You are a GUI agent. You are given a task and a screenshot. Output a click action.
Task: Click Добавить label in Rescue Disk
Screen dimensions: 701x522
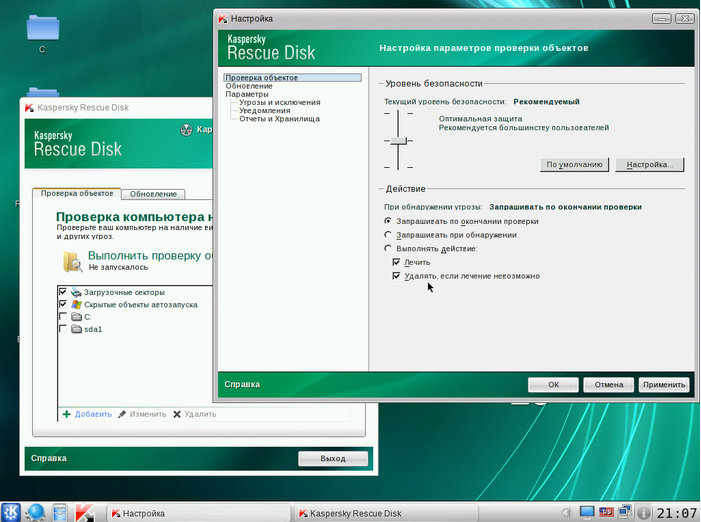[93, 414]
